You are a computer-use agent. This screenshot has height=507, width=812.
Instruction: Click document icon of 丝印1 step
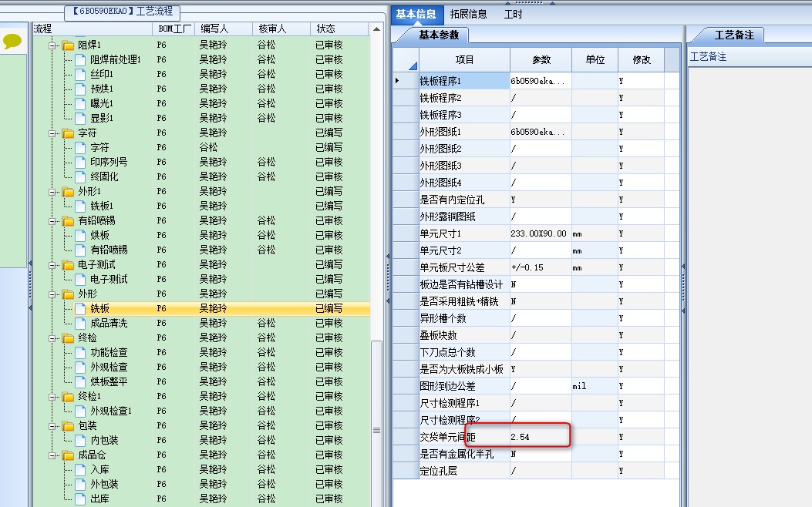pyautogui.click(x=80, y=74)
